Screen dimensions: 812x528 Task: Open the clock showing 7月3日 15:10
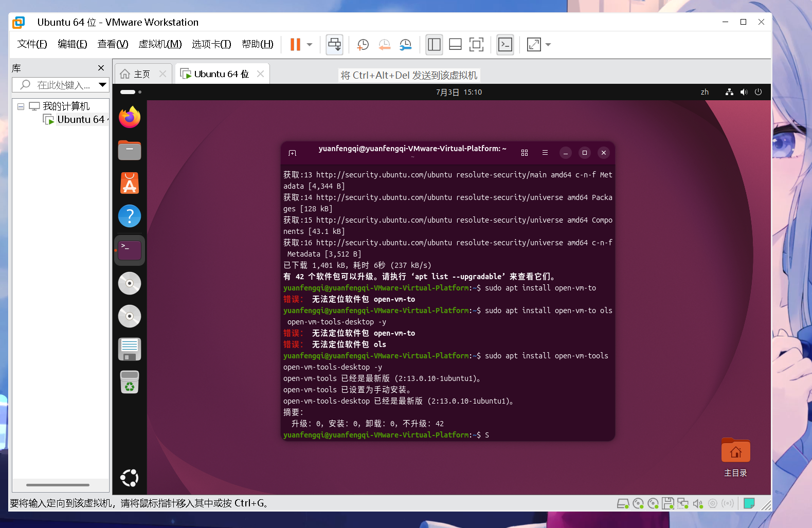[x=459, y=92]
